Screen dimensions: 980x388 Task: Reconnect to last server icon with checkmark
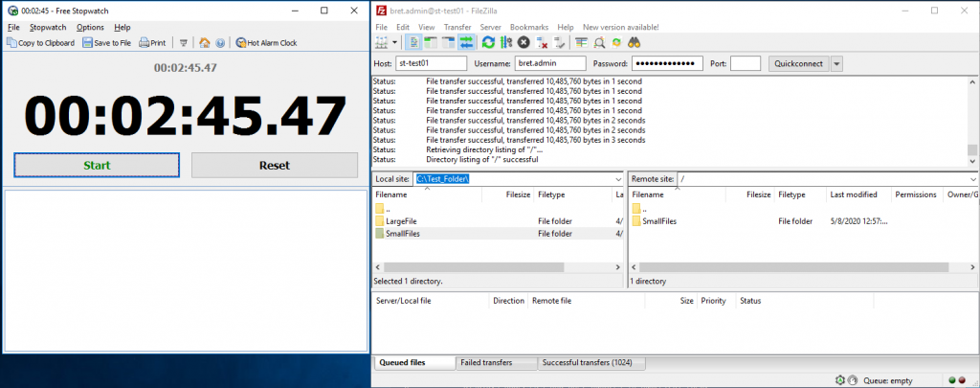click(559, 42)
